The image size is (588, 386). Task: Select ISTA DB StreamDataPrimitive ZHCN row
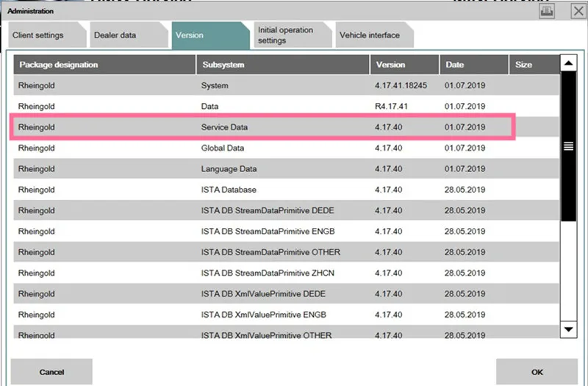[286, 273]
